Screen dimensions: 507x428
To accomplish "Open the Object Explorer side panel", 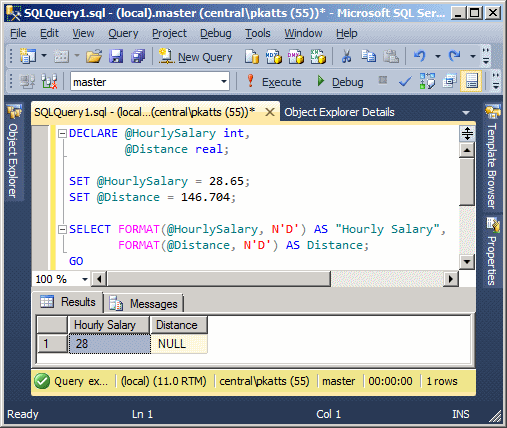I will 13,152.
